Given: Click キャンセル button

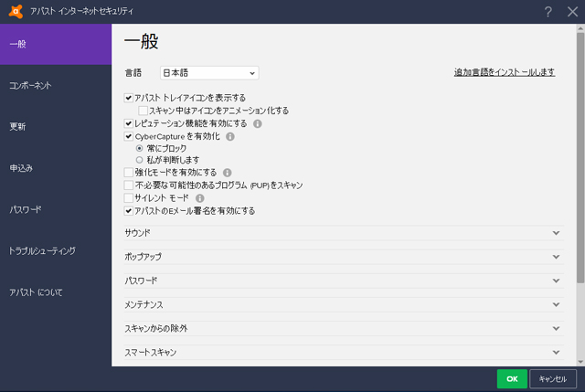Looking at the screenshot, I should click(x=552, y=379).
